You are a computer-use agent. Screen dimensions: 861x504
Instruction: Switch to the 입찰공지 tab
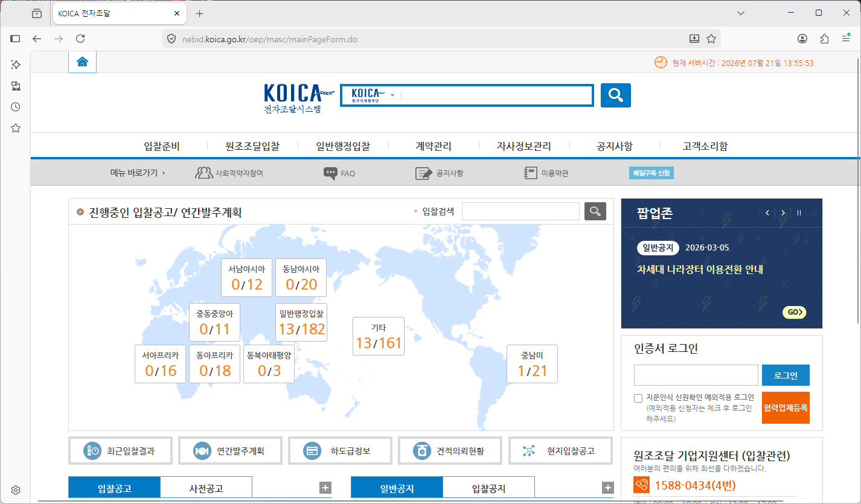(488, 488)
